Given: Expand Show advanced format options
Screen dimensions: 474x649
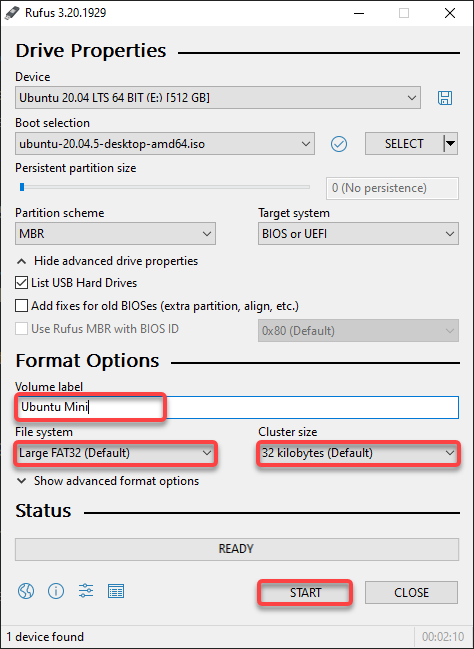Looking at the screenshot, I should pyautogui.click(x=108, y=481).
